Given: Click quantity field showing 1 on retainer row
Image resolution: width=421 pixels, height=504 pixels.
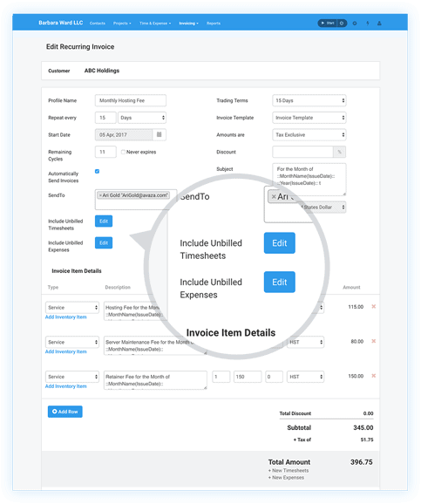Looking at the screenshot, I should click(221, 377).
